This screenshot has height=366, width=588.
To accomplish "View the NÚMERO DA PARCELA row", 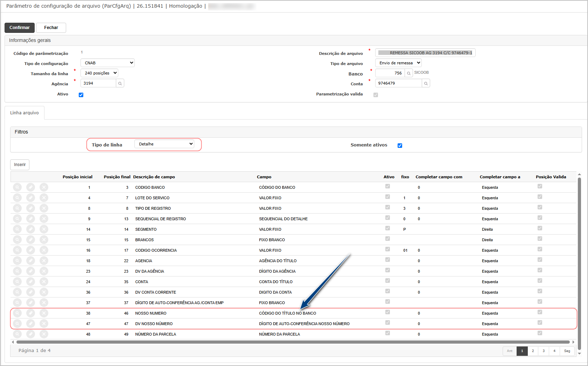I will click(x=17, y=334).
